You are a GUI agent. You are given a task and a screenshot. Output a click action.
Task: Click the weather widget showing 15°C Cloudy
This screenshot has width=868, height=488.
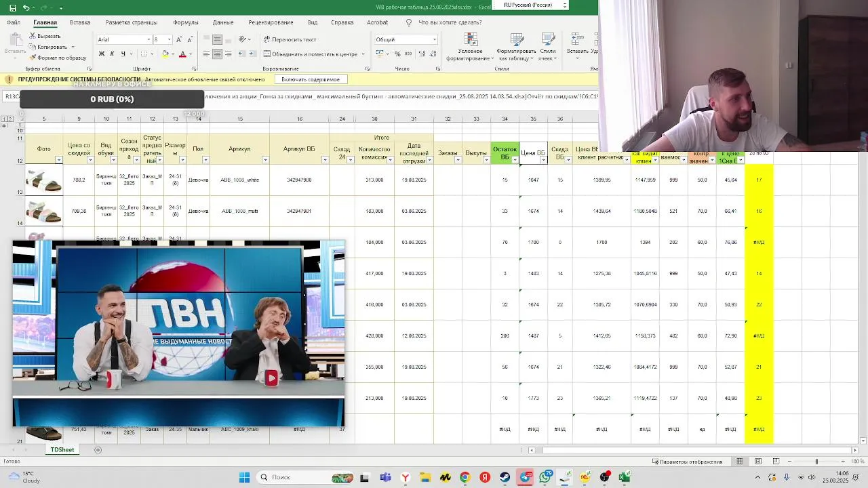point(25,477)
